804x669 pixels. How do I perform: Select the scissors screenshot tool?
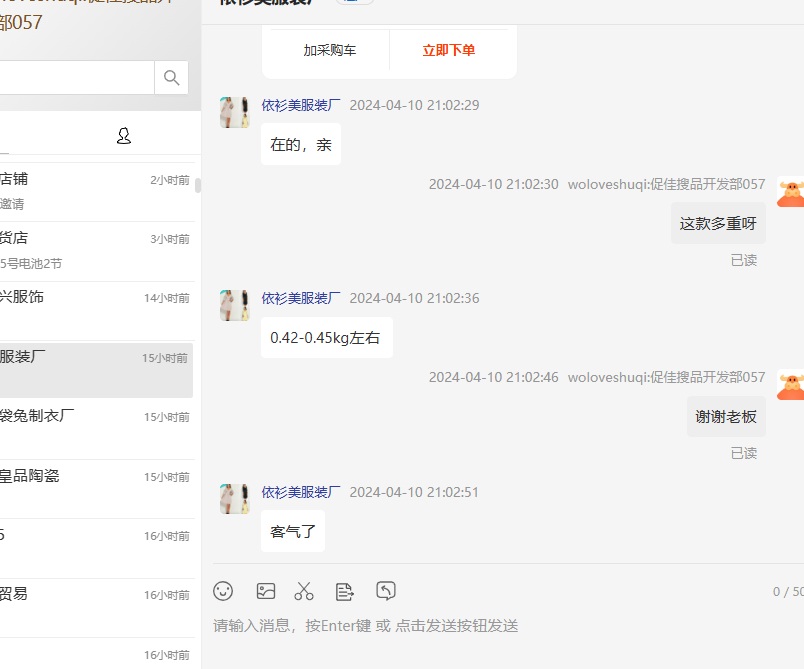tap(304, 591)
